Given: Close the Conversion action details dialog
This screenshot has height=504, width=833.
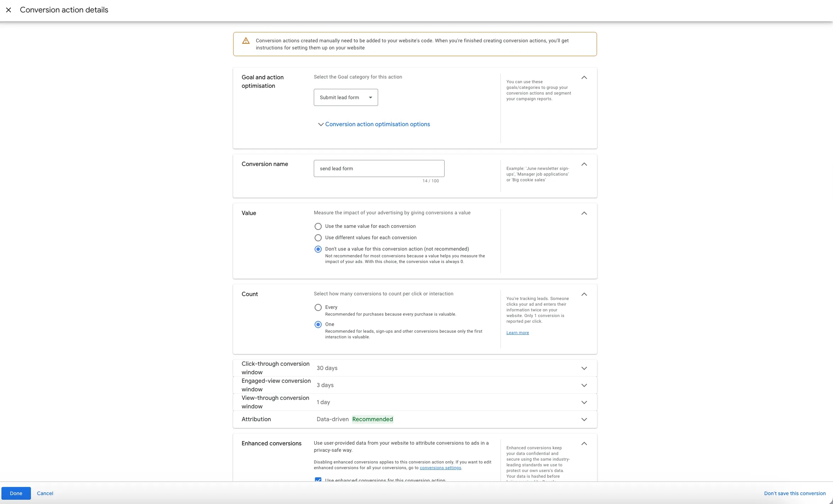Looking at the screenshot, I should [9, 10].
